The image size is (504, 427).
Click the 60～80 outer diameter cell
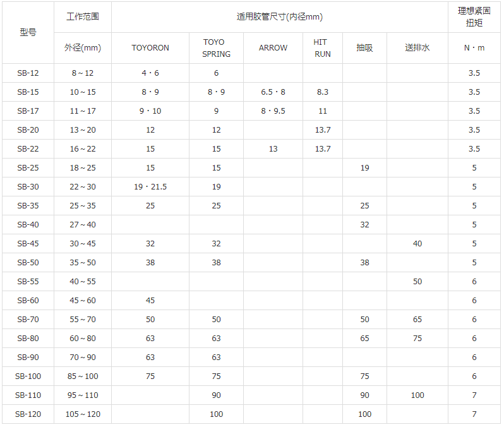pyautogui.click(x=83, y=339)
